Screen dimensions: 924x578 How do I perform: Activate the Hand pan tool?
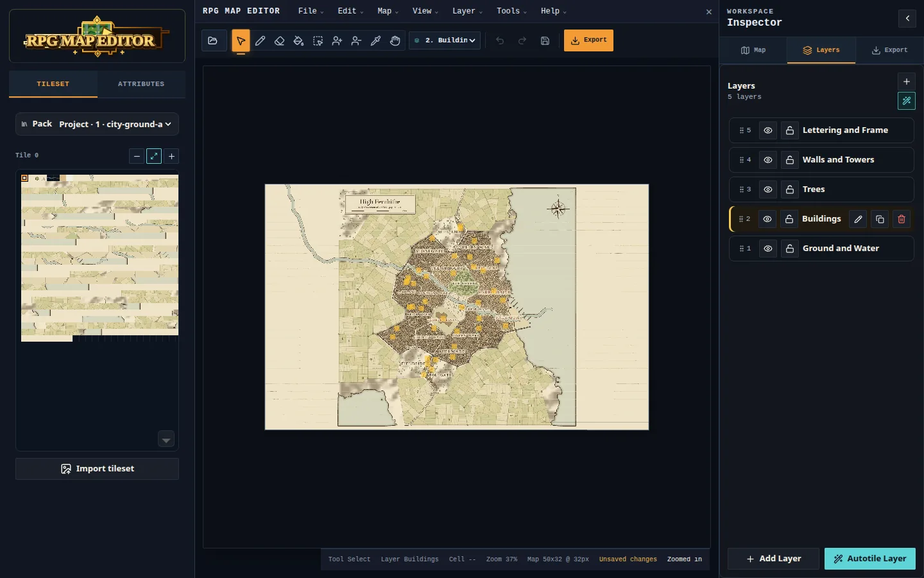tap(395, 40)
